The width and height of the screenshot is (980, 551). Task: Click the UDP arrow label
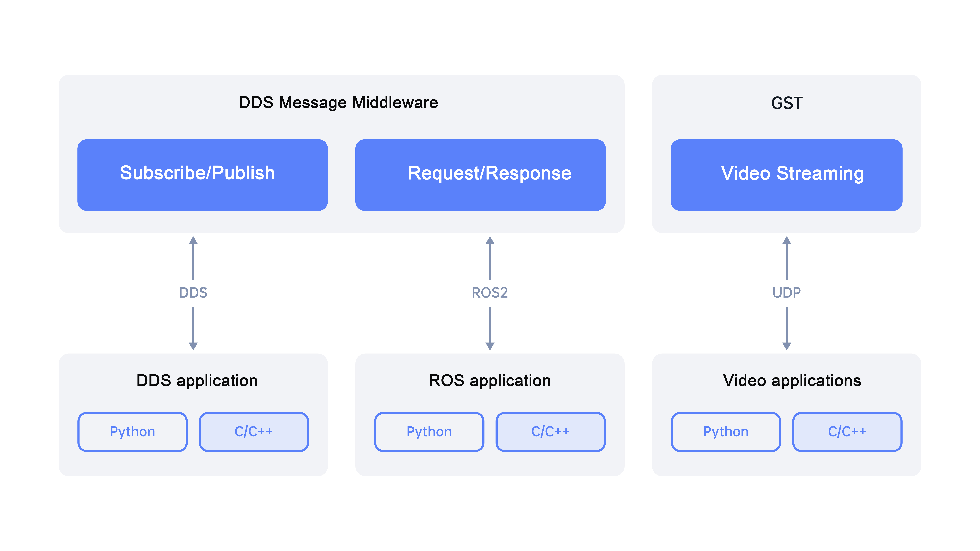point(786,292)
